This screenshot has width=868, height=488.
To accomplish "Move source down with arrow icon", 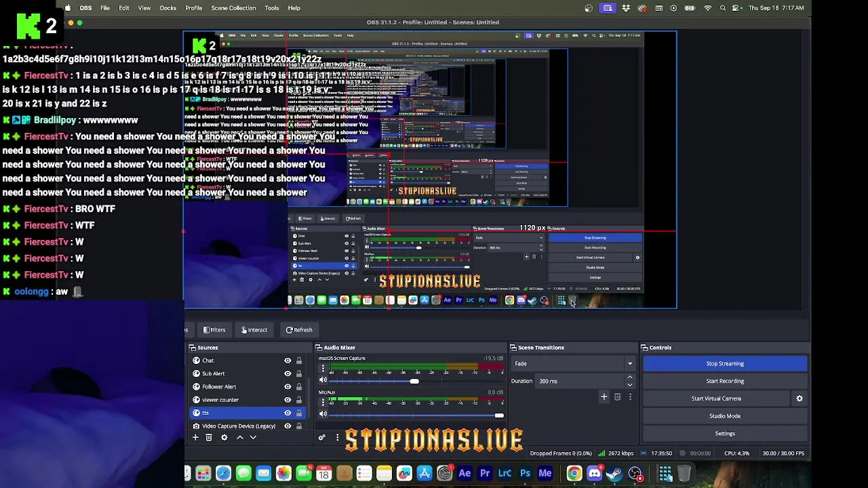I will (253, 437).
